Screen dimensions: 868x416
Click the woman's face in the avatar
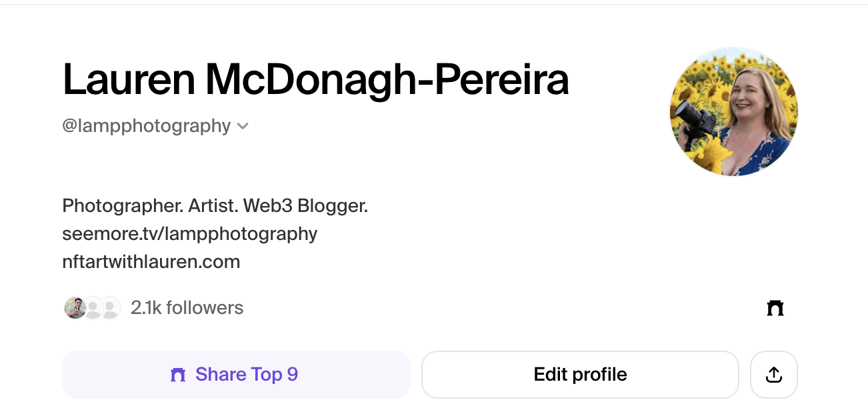tap(749, 97)
